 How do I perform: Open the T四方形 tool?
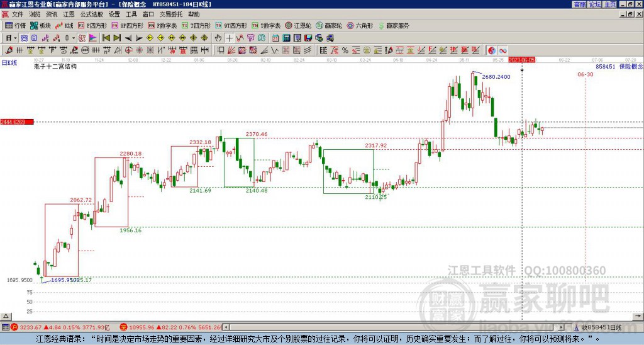(196, 25)
